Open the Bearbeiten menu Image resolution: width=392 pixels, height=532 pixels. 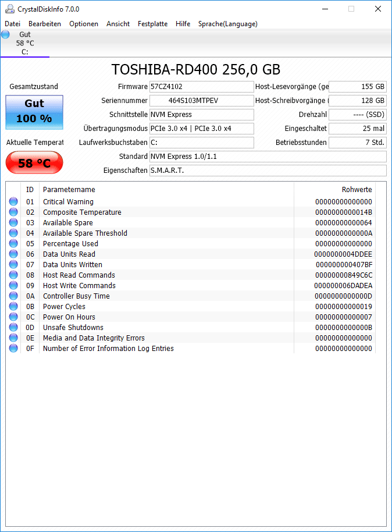click(45, 24)
